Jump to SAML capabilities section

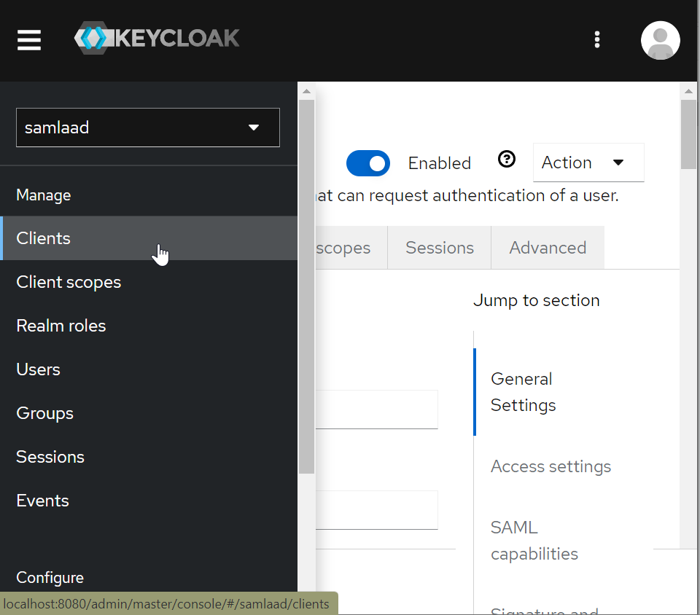(x=534, y=540)
